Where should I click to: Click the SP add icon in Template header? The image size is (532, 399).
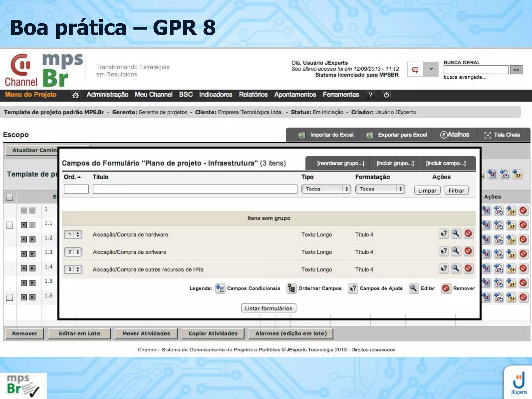517,174
